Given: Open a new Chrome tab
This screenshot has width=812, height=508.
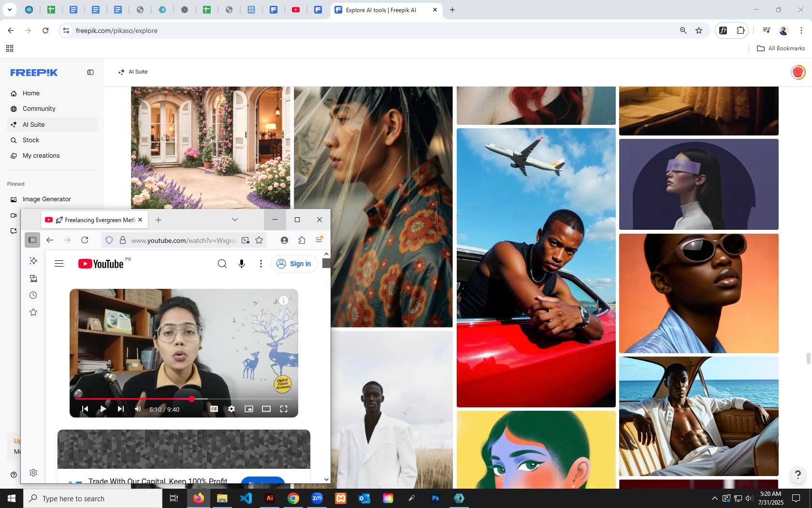Looking at the screenshot, I should pyautogui.click(x=452, y=10).
